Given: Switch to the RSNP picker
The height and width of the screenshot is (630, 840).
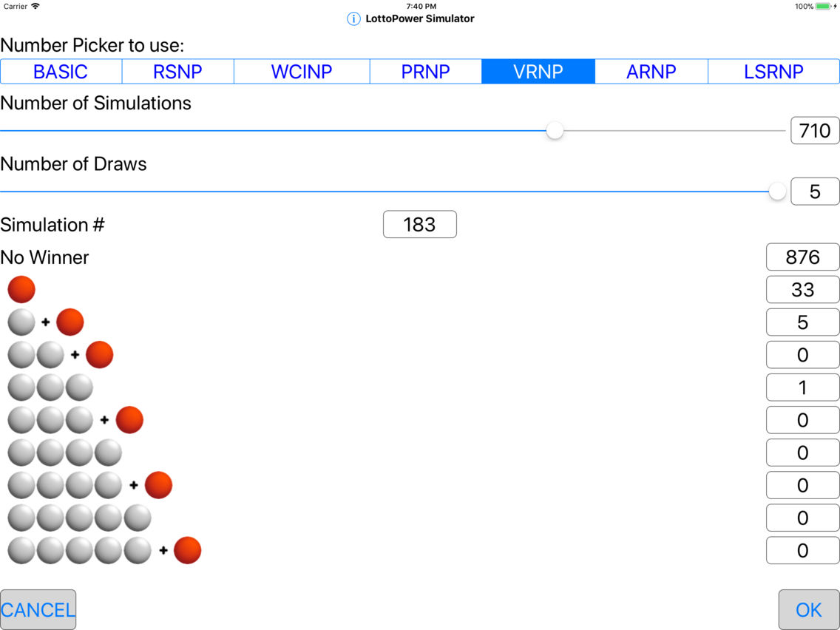Looking at the screenshot, I should coord(177,72).
